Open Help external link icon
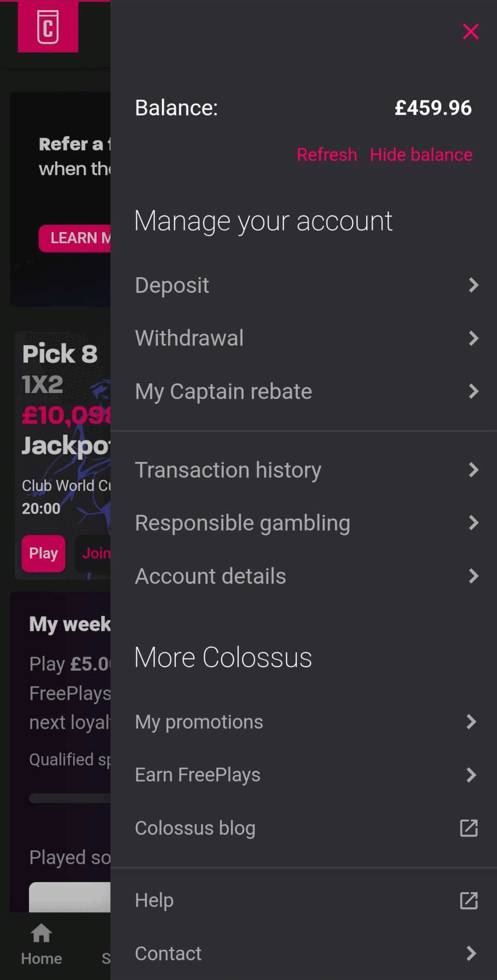 (468, 900)
